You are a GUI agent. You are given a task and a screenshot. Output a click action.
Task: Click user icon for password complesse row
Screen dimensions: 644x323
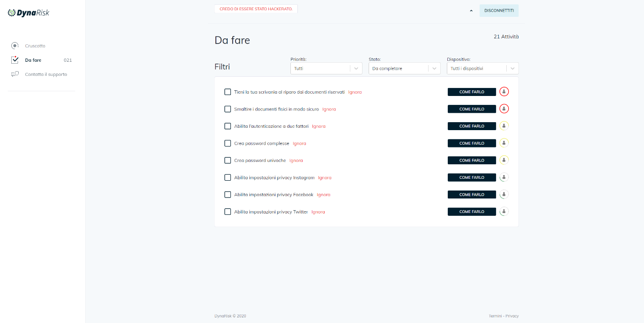tap(504, 143)
